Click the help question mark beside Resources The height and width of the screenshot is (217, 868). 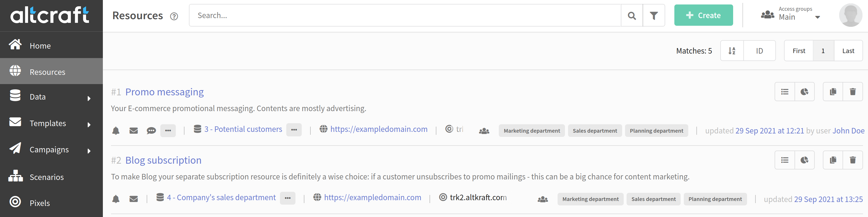[174, 16]
